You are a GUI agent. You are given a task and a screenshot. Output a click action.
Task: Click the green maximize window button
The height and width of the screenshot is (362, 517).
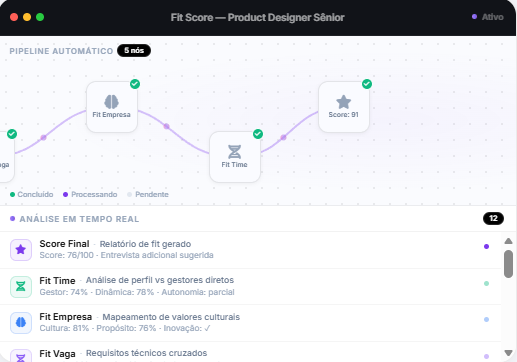(x=40, y=17)
